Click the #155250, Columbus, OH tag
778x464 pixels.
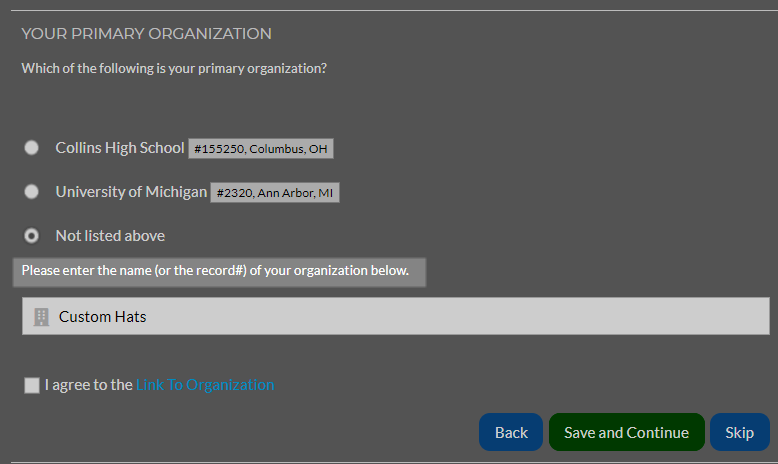[x=261, y=149]
